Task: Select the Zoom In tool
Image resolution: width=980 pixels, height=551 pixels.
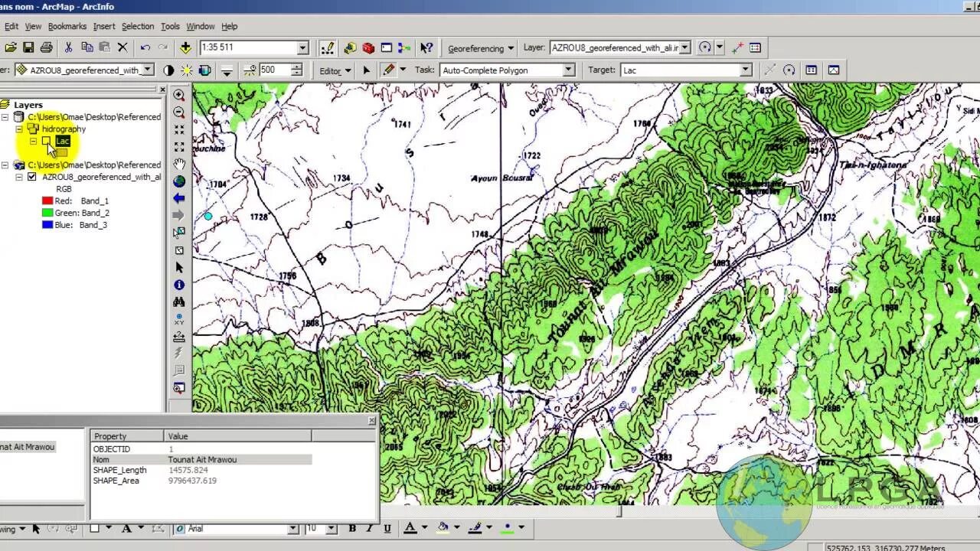Action: click(179, 95)
